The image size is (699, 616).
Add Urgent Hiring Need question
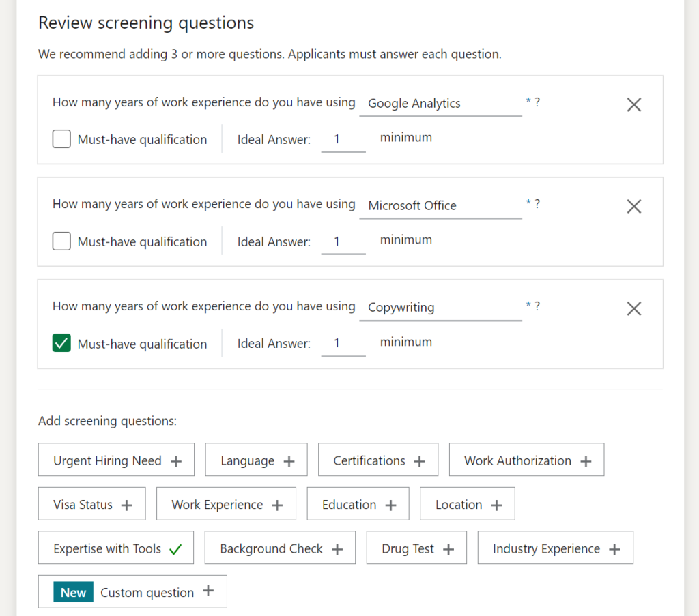tap(116, 460)
